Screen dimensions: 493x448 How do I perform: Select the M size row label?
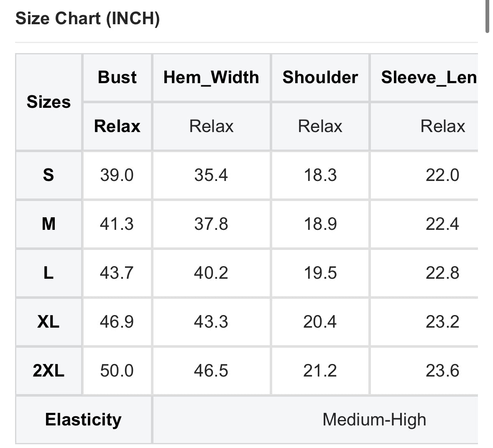click(49, 224)
